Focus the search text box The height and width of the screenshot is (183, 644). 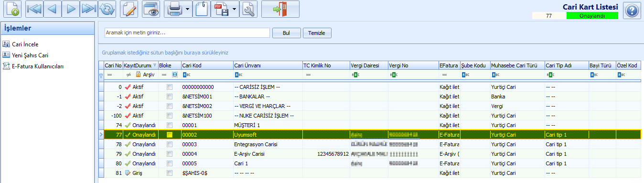(x=187, y=32)
